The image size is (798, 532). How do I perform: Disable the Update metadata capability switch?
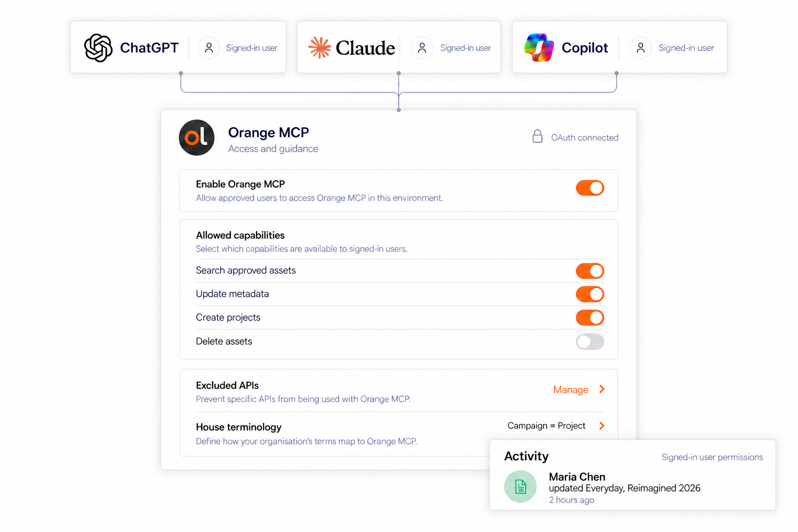point(590,294)
